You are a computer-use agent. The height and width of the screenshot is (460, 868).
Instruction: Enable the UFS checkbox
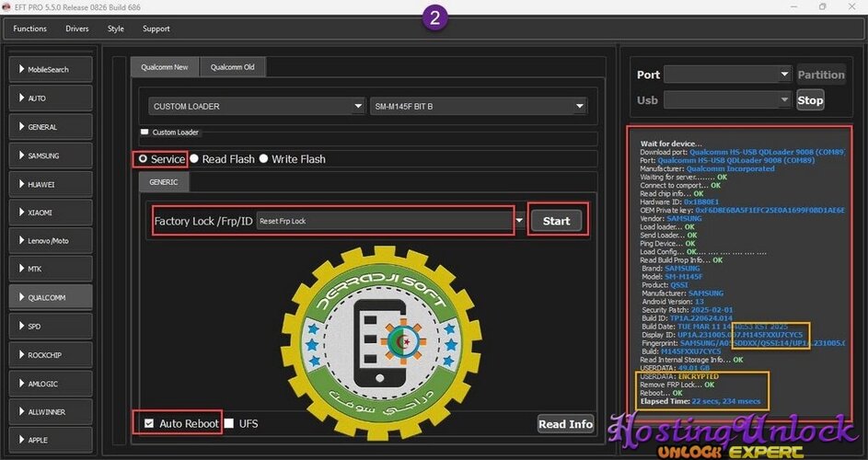pos(229,423)
